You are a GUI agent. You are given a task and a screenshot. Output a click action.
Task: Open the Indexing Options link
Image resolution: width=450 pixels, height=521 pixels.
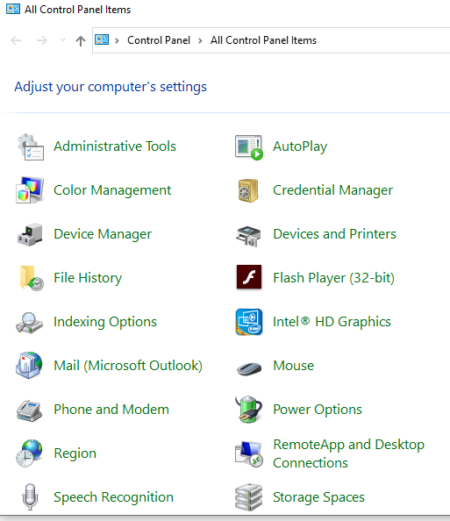pyautogui.click(x=105, y=322)
